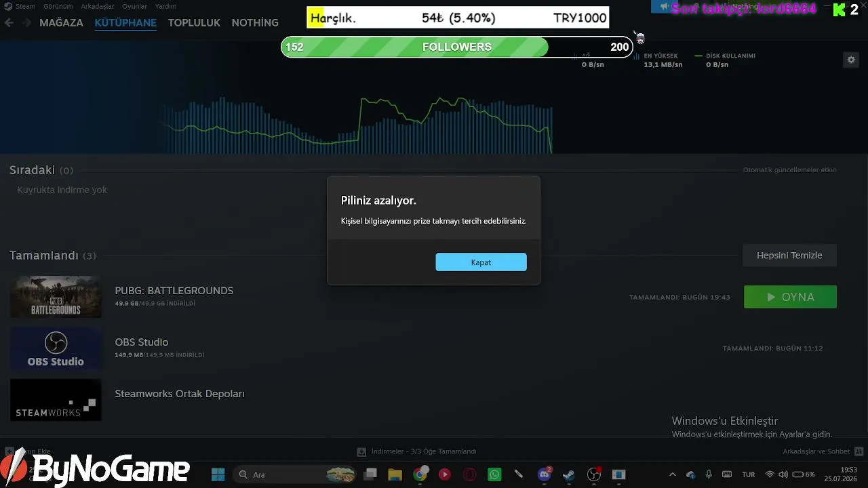The height and width of the screenshot is (488, 868).
Task: Open Opera browser from the taskbar
Action: pos(470,474)
